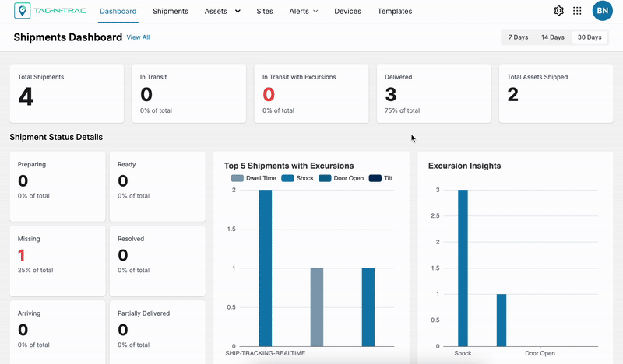
Task: Select the 7 Days range
Action: coord(518,37)
